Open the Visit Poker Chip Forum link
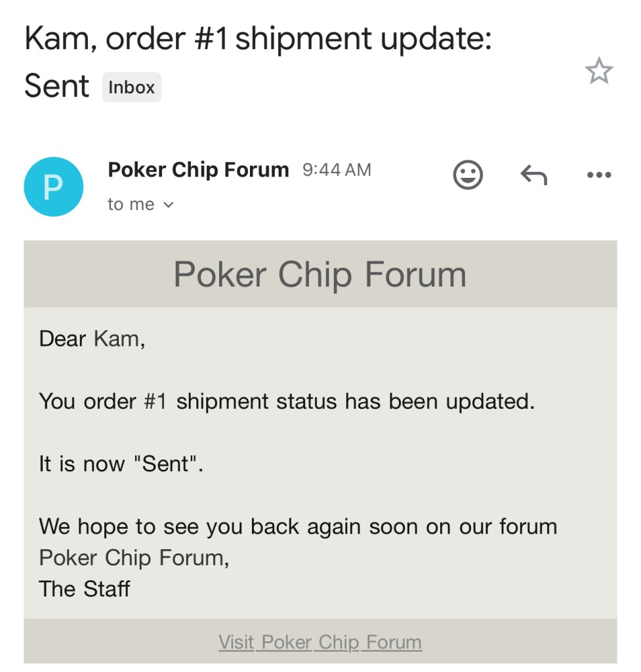Image resolution: width=641 pixels, height=672 pixels. click(x=320, y=642)
